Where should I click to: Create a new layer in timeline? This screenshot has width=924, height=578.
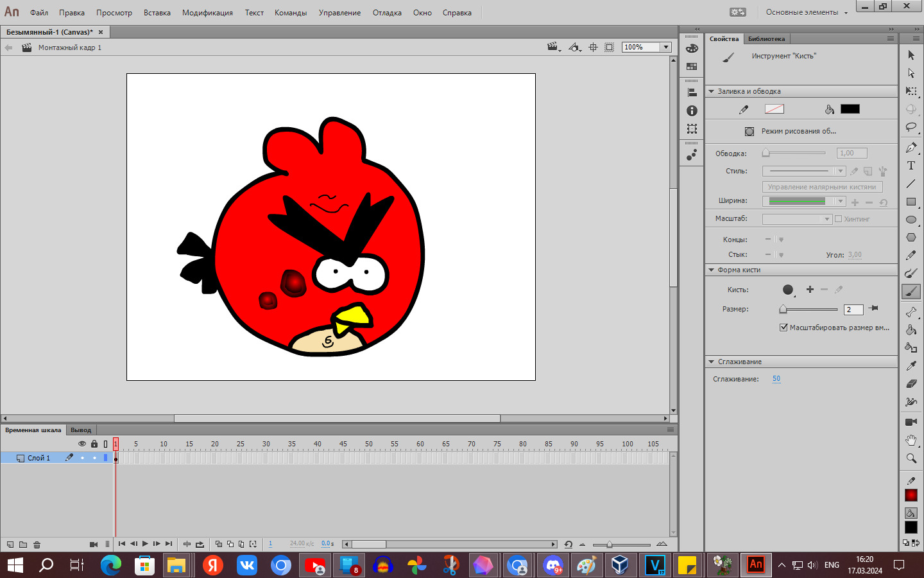10,545
